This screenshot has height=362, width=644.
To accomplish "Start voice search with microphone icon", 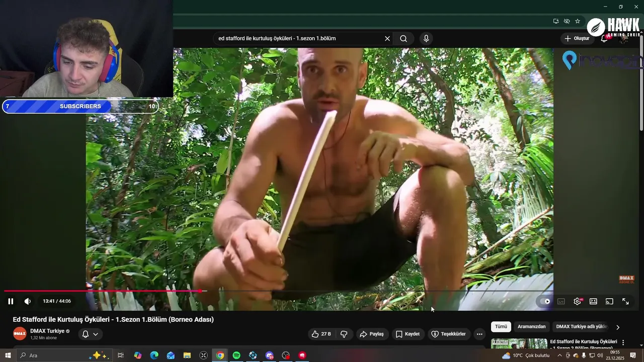I will pyautogui.click(x=426, y=38).
